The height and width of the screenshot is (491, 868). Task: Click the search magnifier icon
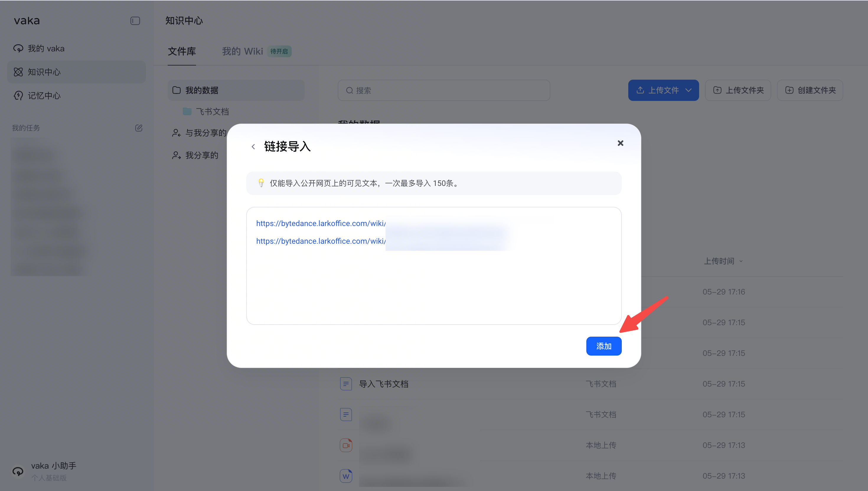[x=349, y=90]
